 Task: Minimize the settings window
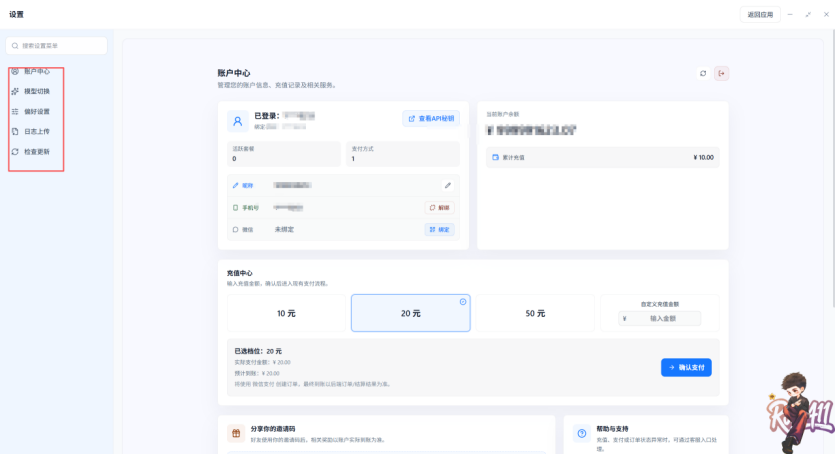click(x=790, y=15)
